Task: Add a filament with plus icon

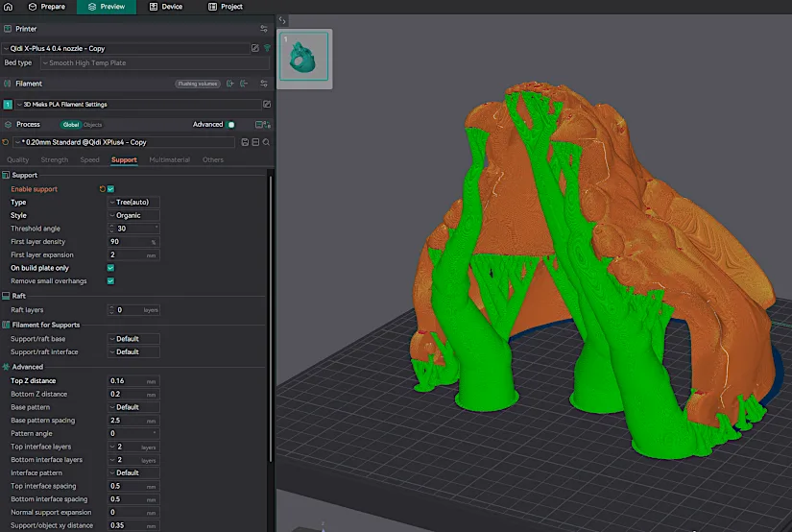Action: click(x=230, y=84)
